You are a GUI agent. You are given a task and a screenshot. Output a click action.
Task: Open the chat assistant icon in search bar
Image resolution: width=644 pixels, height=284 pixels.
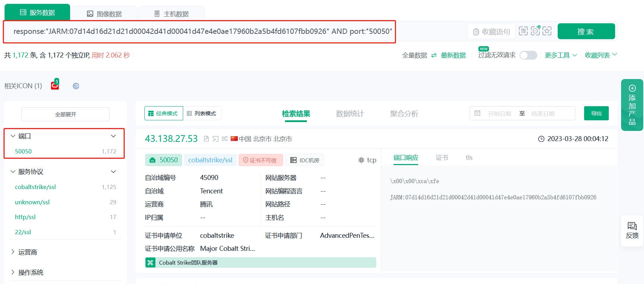[x=535, y=31]
